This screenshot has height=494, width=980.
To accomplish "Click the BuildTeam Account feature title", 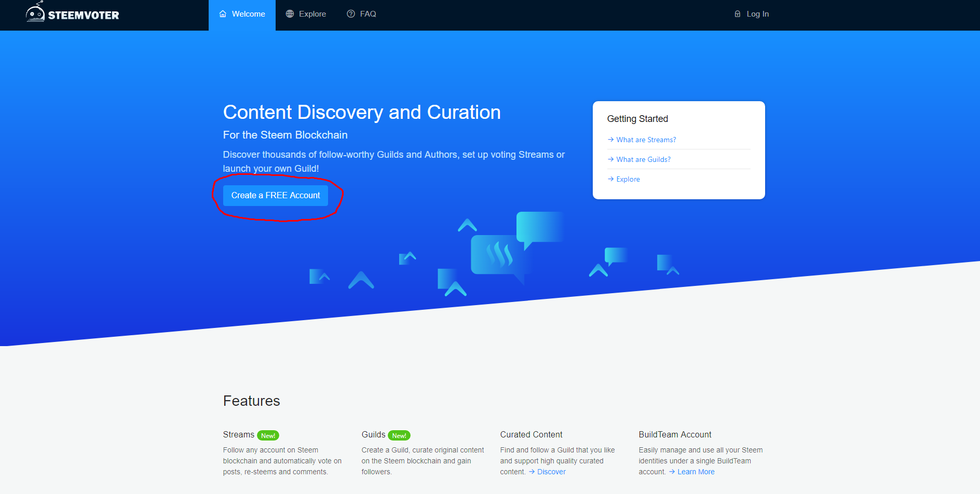I will pyautogui.click(x=675, y=435).
